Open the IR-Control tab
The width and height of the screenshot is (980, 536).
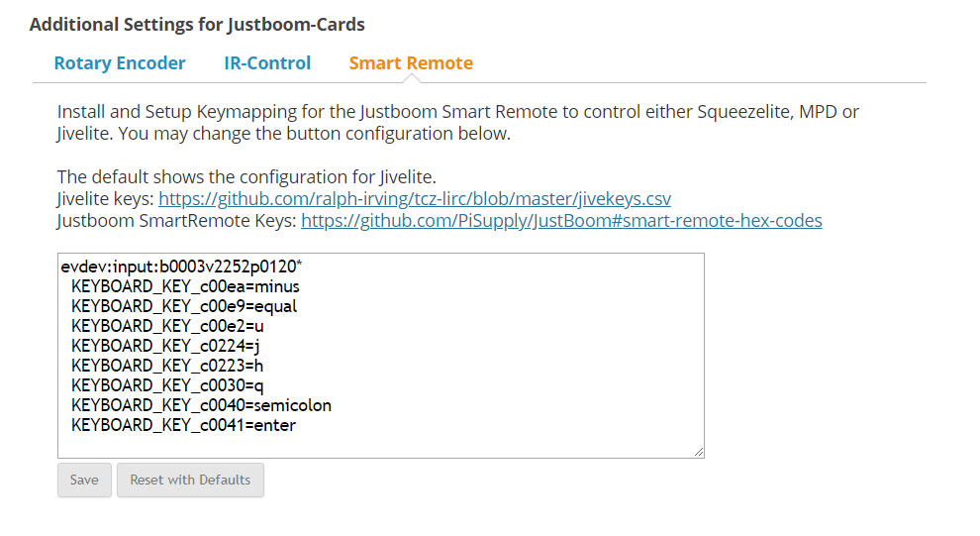tap(267, 63)
